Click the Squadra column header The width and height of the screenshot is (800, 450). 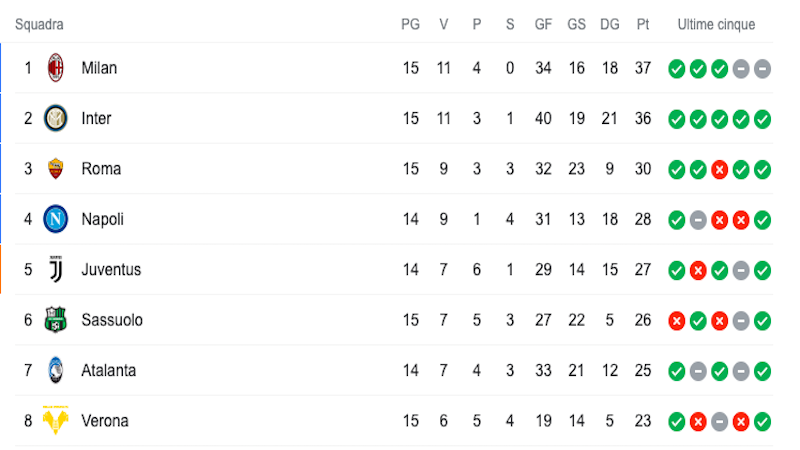(39, 24)
